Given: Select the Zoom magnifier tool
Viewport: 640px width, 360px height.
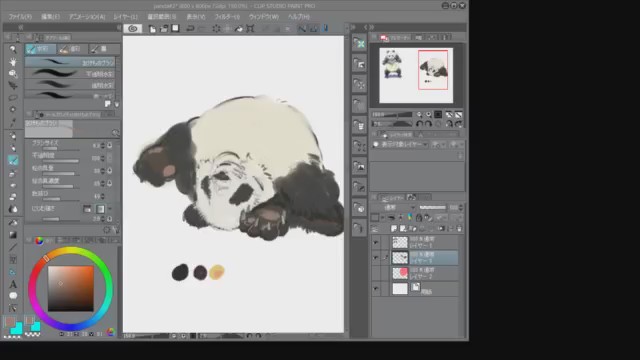Looking at the screenshot, I should click(13, 49).
